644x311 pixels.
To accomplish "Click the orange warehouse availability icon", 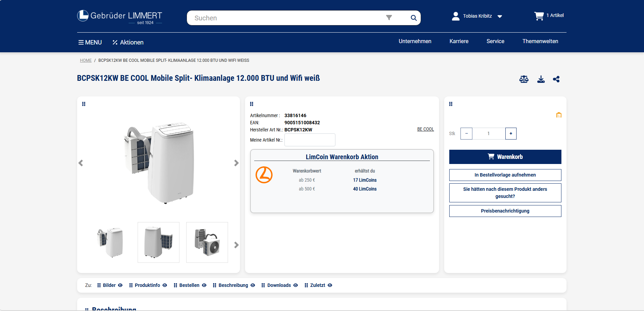I will coord(559,115).
